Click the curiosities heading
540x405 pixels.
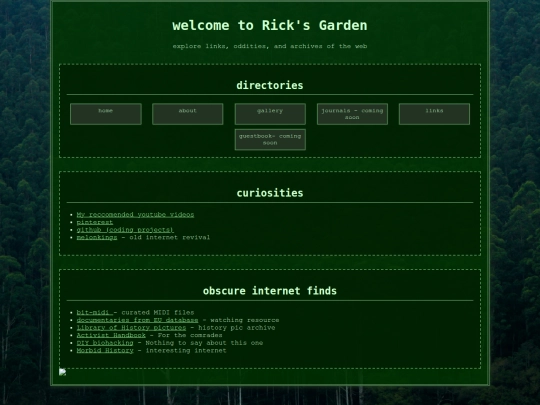[x=270, y=193]
